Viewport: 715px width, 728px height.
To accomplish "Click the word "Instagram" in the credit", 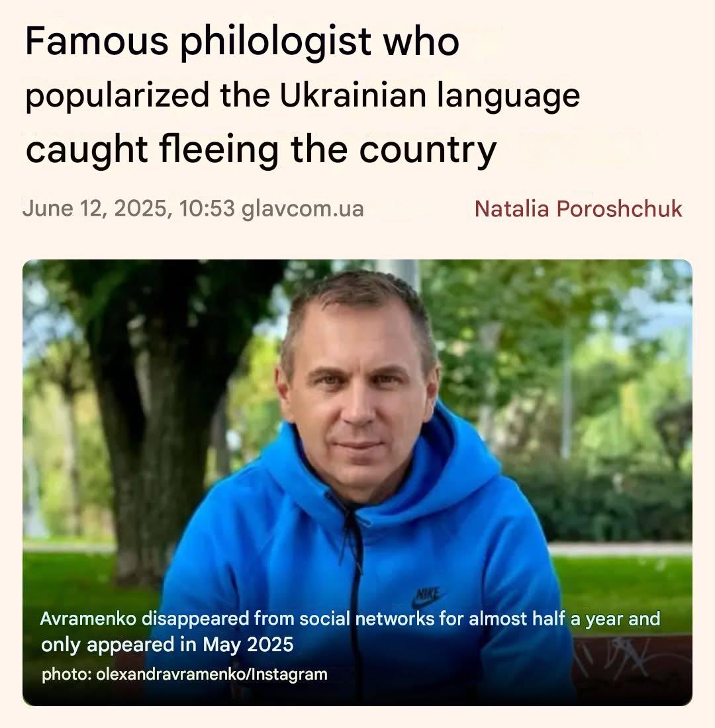I will click(289, 674).
